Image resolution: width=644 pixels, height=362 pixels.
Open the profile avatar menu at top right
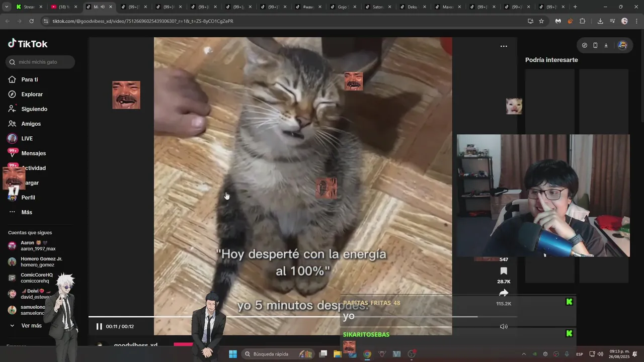[622, 45]
